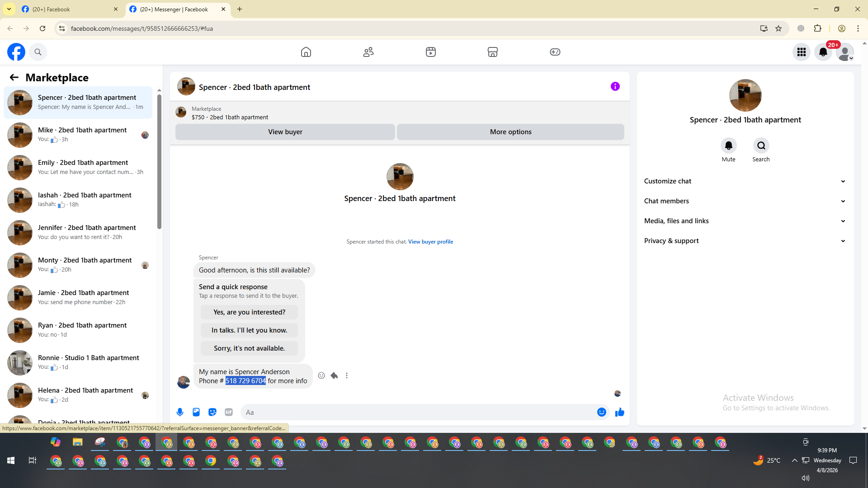Open the sticker picker icon
Viewport: 868px width, 488px height.
coord(212,412)
